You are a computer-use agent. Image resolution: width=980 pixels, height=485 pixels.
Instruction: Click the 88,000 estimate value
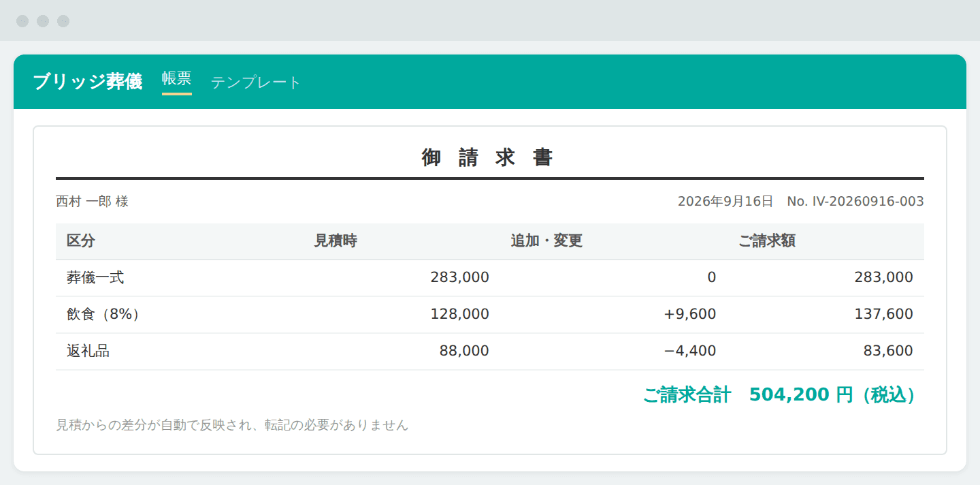464,351
